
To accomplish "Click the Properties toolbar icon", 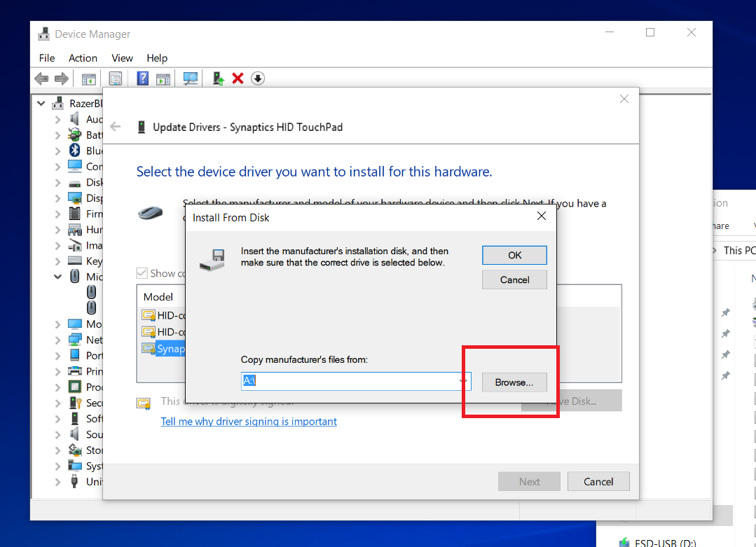I will click(x=115, y=78).
